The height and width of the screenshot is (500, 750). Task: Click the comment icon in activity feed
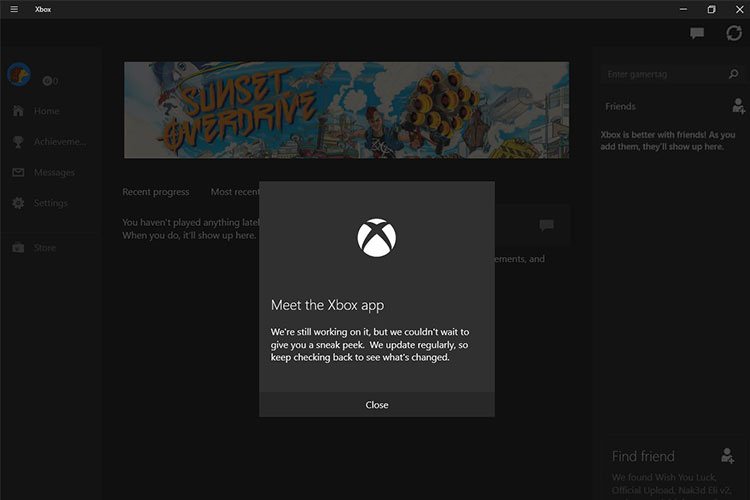[546, 225]
